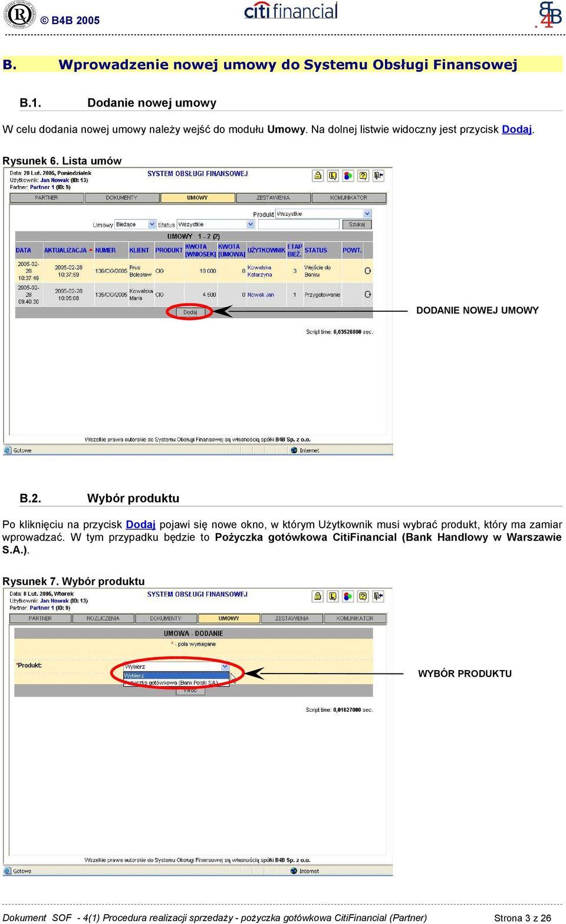Click the logout door icon in Rysunek 6
This screenshot has height=924, width=566.
tap(379, 176)
